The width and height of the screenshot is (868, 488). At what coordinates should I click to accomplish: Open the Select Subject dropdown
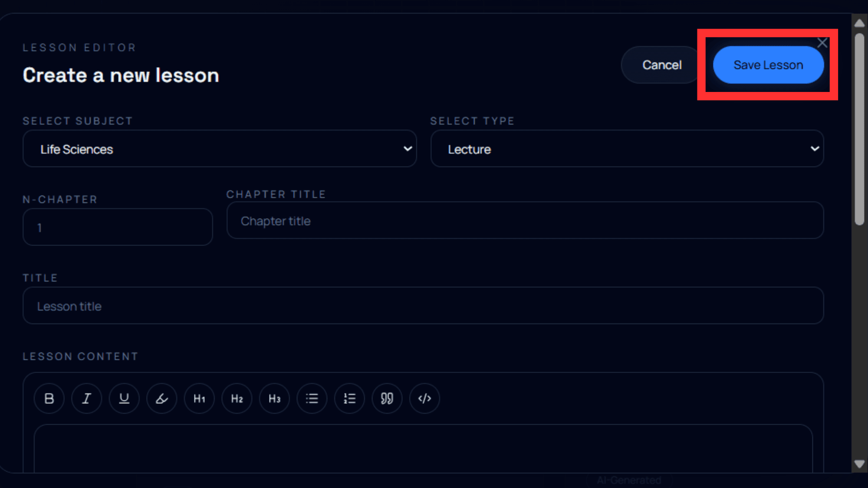pos(220,149)
